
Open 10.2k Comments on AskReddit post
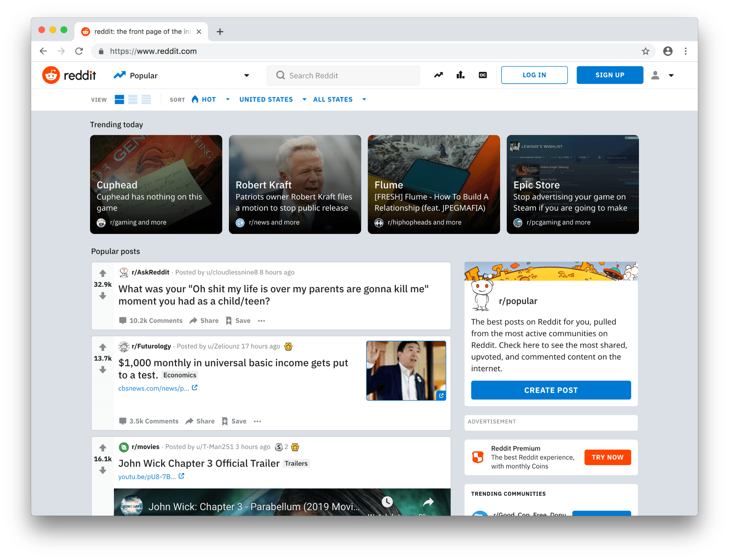click(x=151, y=321)
